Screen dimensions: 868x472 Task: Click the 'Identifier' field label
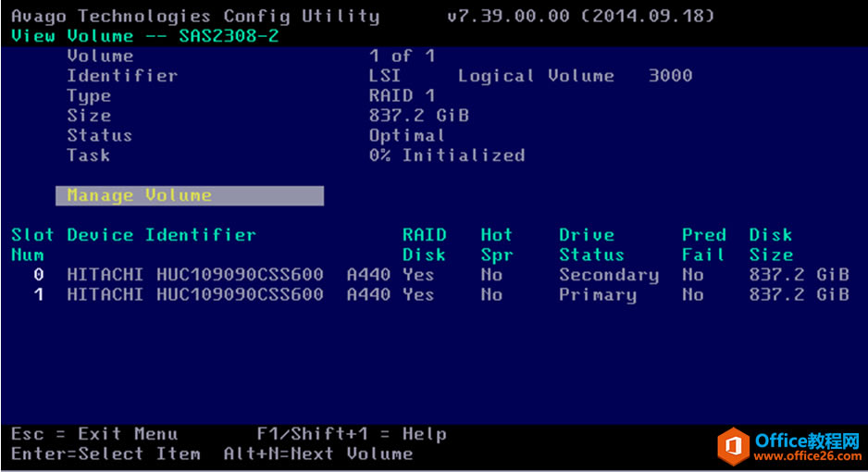point(122,76)
